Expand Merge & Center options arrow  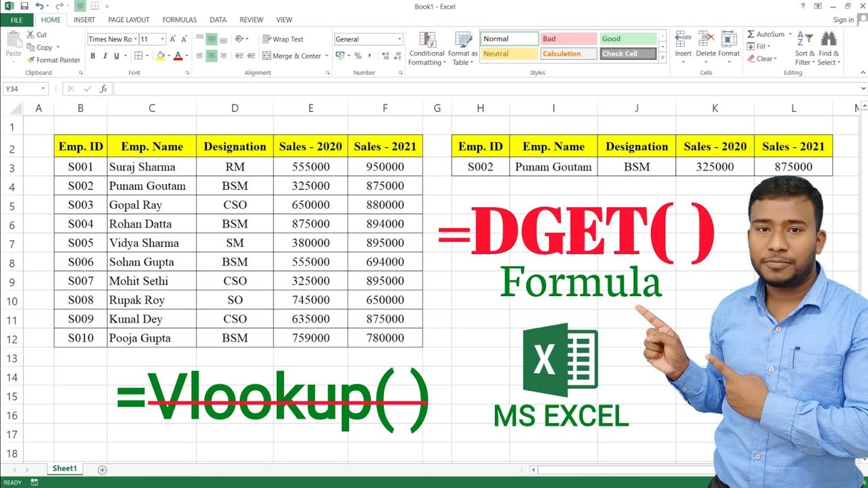(327, 56)
